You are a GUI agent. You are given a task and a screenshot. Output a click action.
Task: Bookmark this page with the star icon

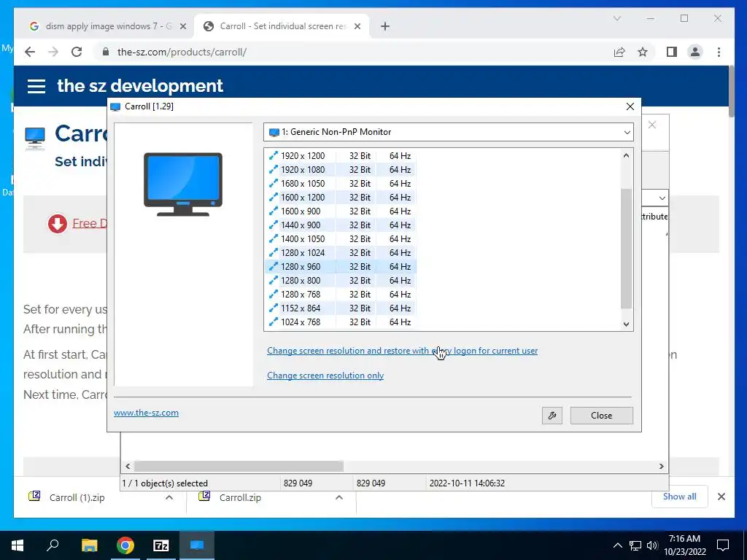643,52
